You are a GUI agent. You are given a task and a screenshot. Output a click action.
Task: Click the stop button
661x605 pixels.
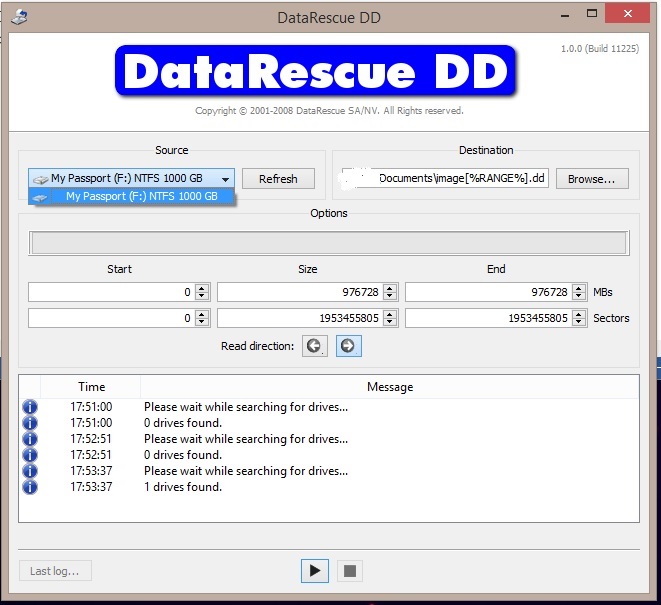pos(349,571)
